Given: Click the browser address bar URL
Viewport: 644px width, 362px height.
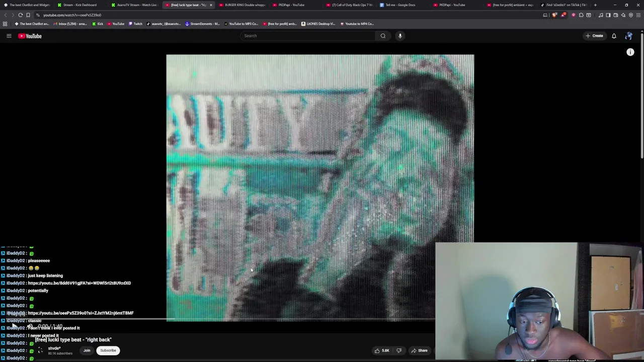Looking at the screenshot, I should tap(72, 15).
